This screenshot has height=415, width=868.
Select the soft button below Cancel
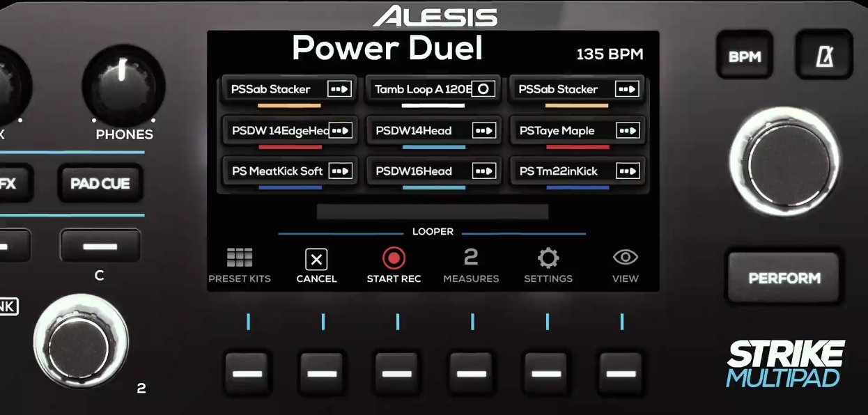coord(322,373)
